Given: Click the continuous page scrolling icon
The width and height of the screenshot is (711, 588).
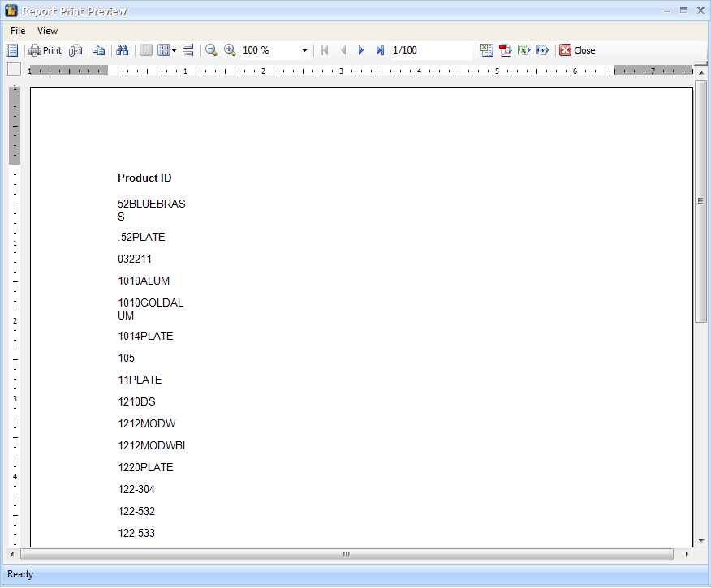Looking at the screenshot, I should [x=187, y=50].
